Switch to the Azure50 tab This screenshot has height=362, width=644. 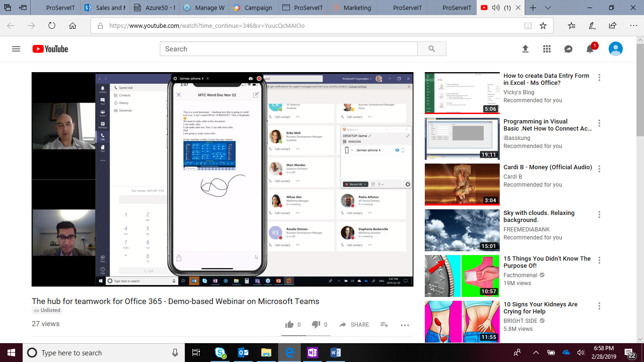pos(154,8)
